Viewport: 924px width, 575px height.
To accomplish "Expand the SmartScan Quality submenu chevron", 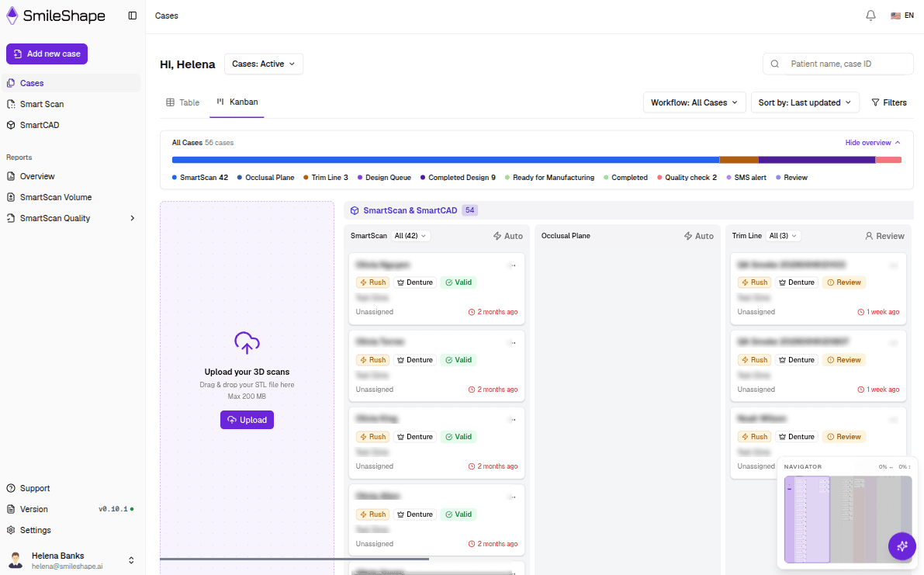I will click(x=132, y=218).
